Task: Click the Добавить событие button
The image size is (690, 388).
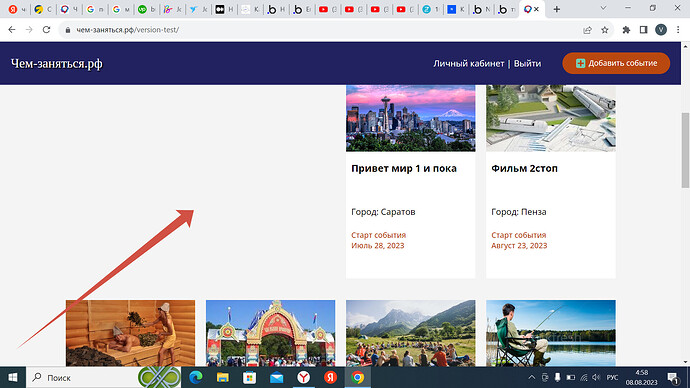Action: click(616, 63)
